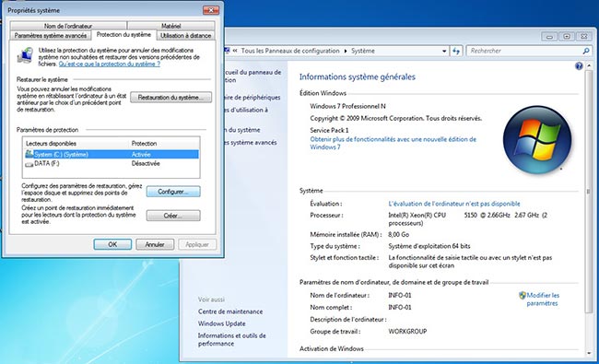Screen dimensions: 599x364
Task: Select the Protection du système tab
Action: point(123,35)
